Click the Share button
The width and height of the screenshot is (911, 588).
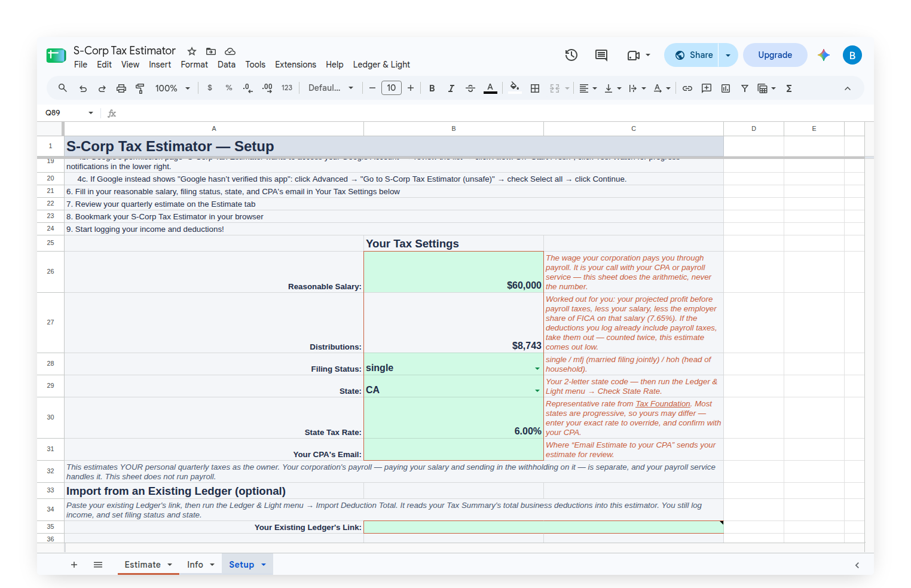click(694, 55)
